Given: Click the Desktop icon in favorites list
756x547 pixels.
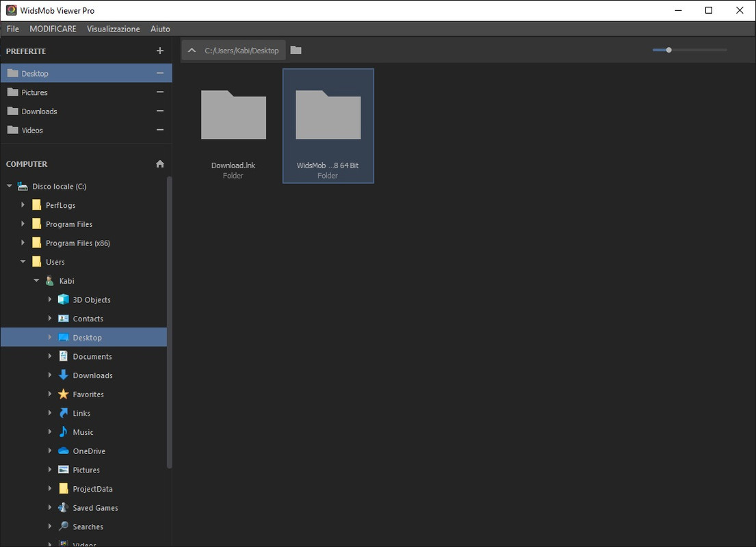Looking at the screenshot, I should click(13, 73).
